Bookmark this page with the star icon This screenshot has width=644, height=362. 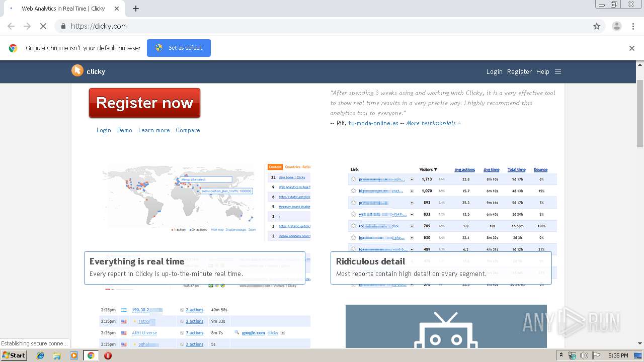(597, 26)
